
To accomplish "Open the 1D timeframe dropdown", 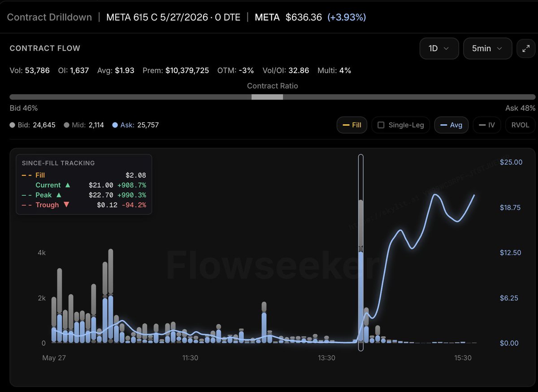I will (x=439, y=48).
